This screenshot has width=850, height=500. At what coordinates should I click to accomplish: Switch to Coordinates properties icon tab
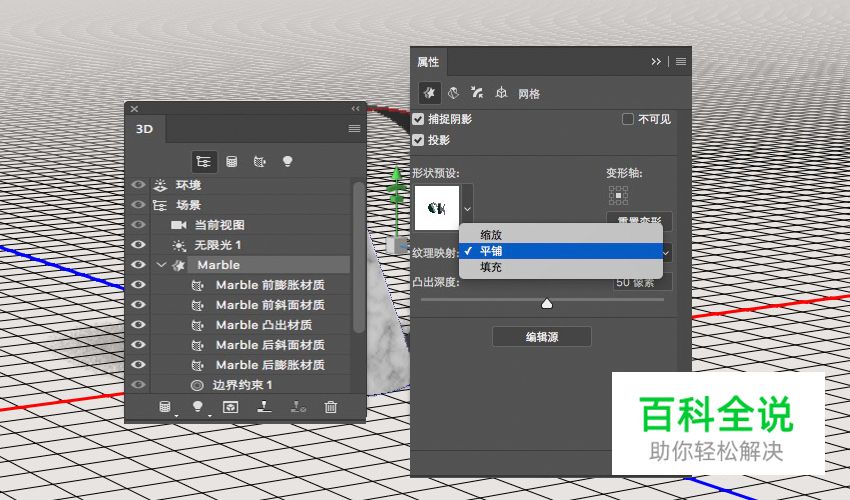click(501, 93)
